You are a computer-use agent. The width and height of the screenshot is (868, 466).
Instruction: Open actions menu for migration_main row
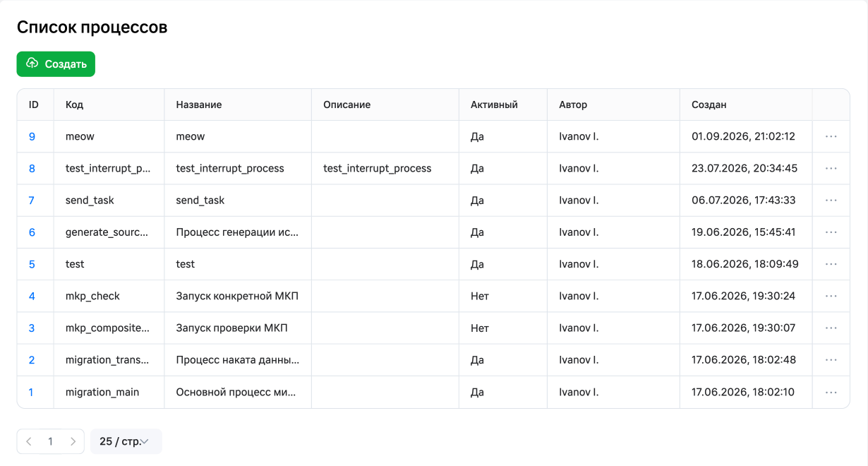coord(831,392)
